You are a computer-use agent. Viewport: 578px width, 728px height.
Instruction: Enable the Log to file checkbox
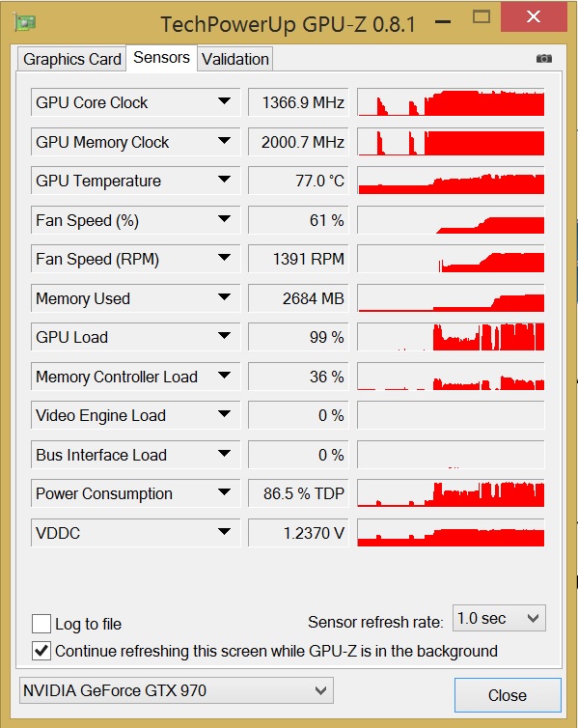pos(41,624)
